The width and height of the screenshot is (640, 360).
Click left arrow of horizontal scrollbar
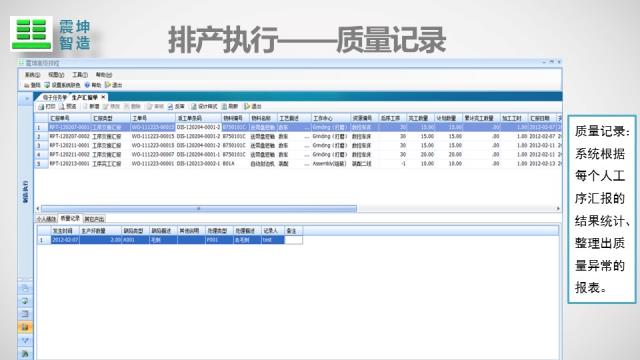[38, 209]
